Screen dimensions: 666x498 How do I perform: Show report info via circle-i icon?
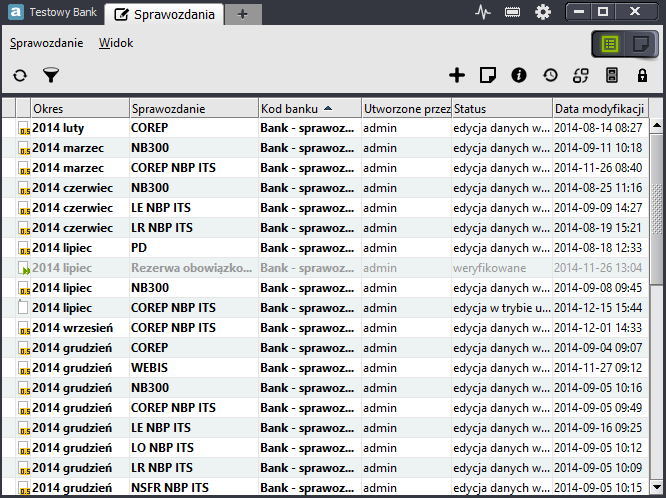click(x=519, y=75)
